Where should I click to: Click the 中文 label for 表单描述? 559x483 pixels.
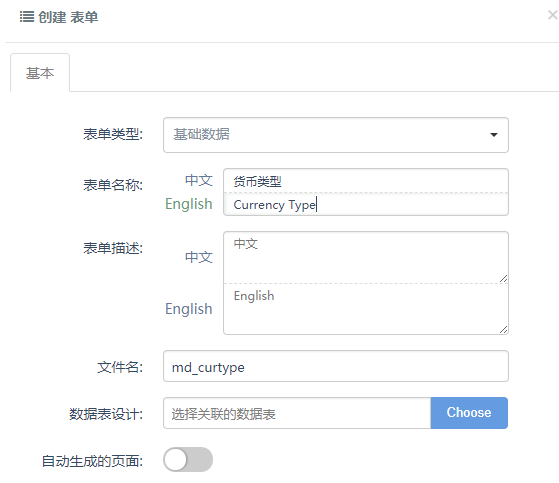(199, 257)
